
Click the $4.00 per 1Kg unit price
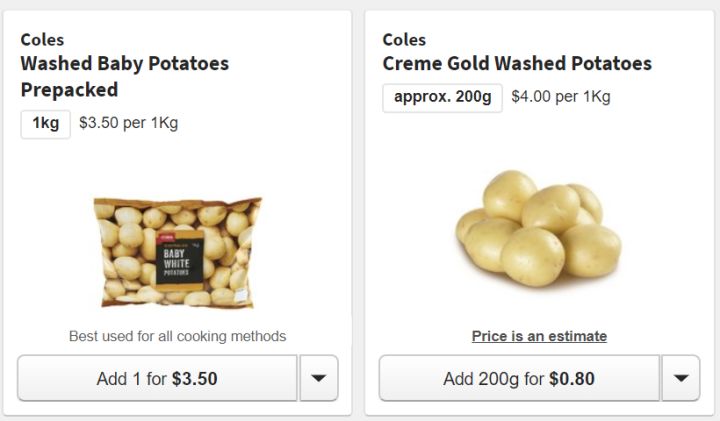click(x=561, y=98)
